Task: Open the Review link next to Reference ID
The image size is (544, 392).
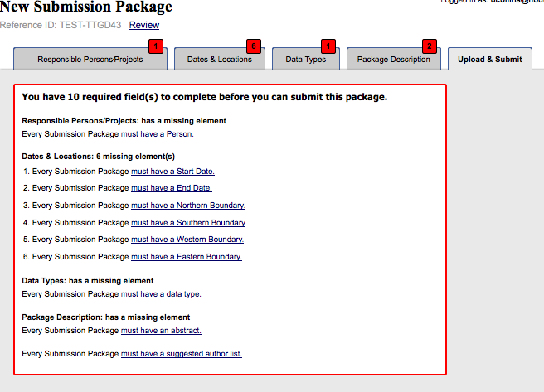Action: [x=144, y=25]
